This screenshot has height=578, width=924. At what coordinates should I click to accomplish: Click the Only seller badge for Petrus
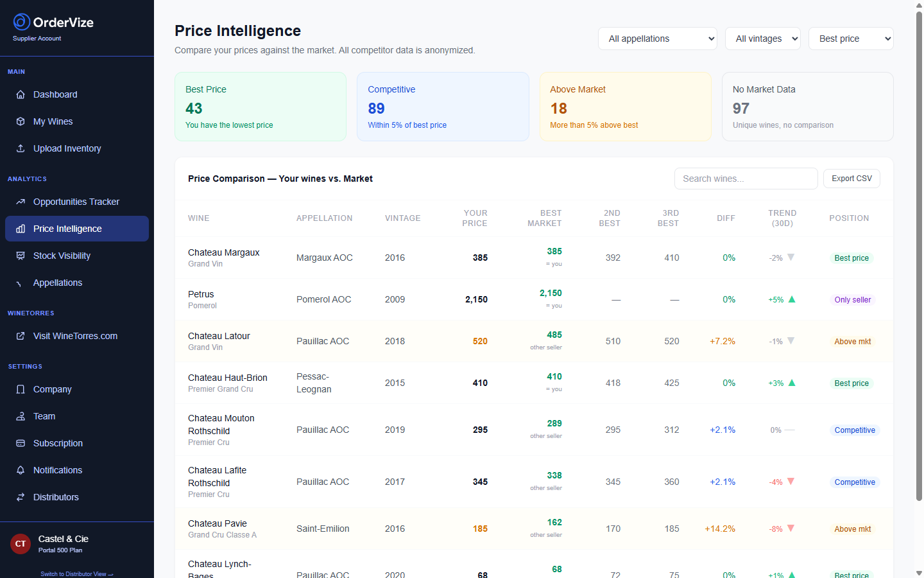click(x=853, y=300)
